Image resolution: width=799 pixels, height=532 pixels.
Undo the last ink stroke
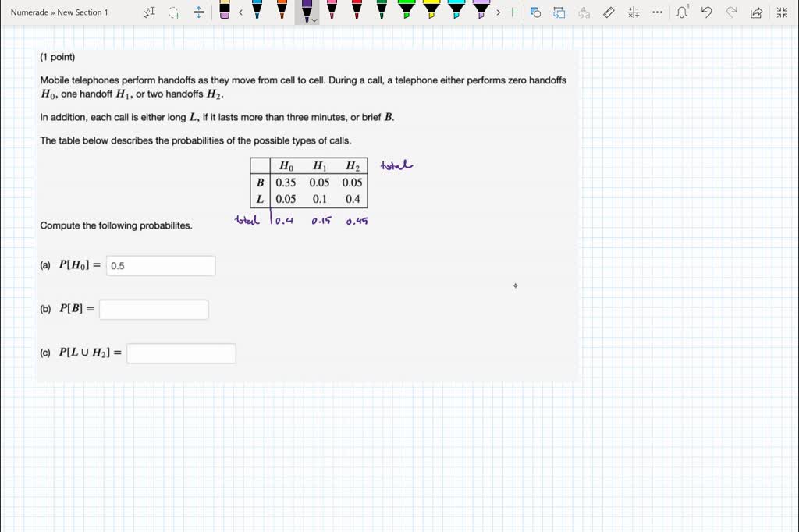coord(706,12)
